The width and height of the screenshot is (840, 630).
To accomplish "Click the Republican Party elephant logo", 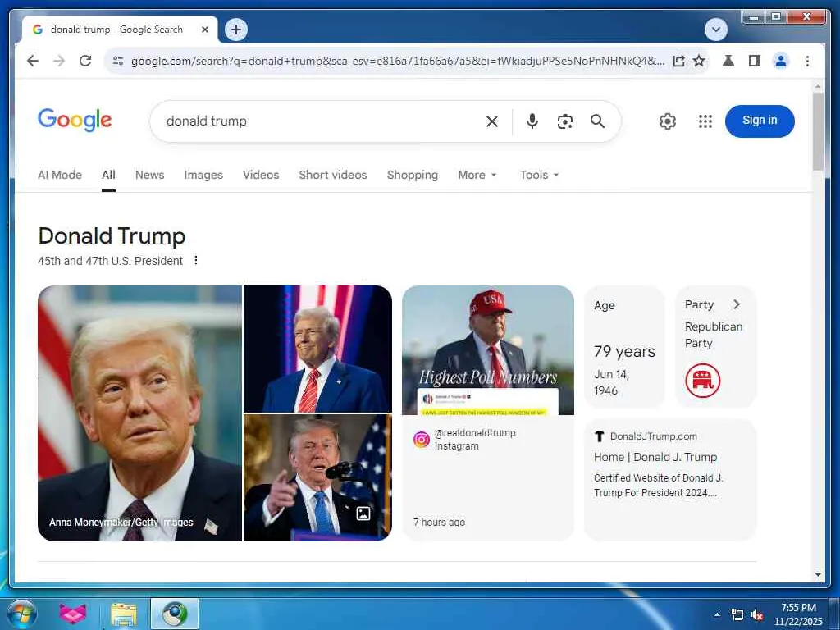I will [703, 381].
